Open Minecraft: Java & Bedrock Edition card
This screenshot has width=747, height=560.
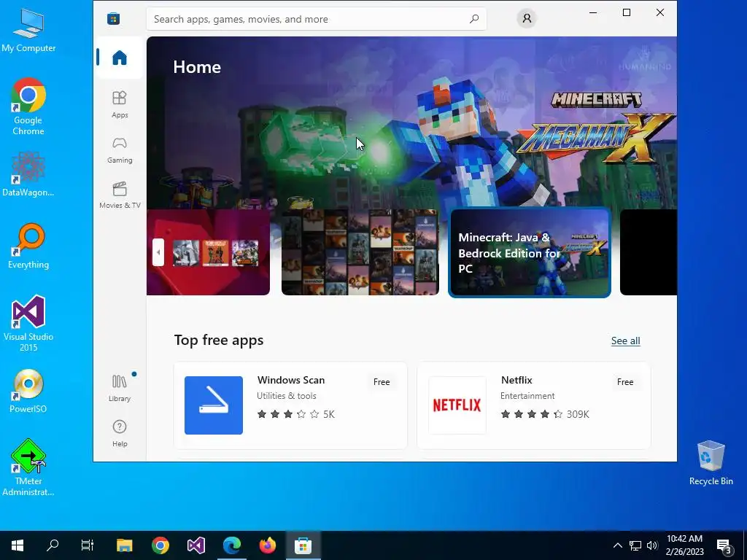pos(530,252)
